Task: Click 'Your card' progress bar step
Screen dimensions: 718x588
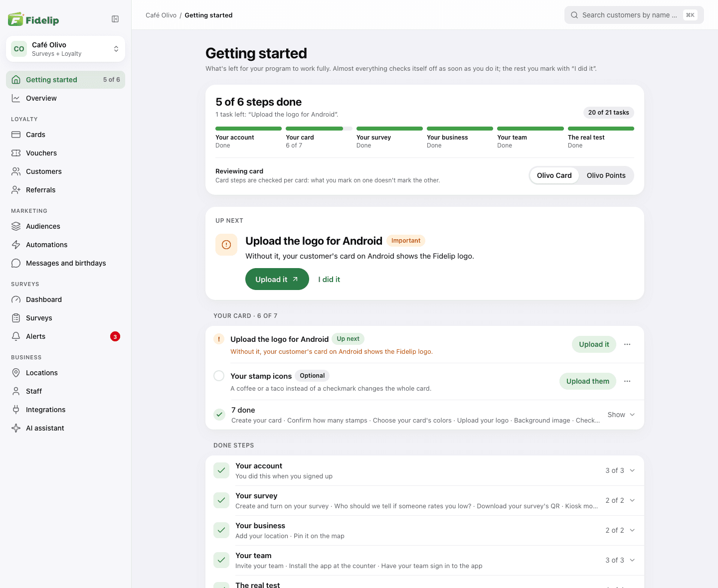Action: tap(319, 138)
